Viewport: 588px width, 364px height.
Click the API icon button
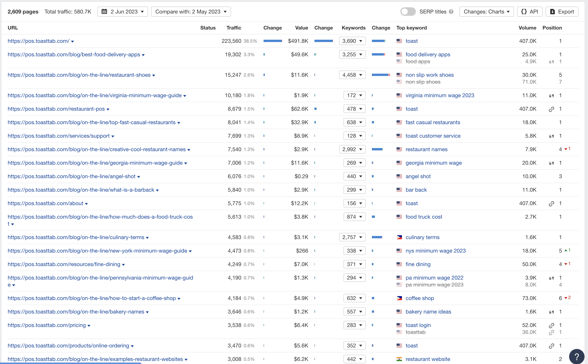pos(524,11)
